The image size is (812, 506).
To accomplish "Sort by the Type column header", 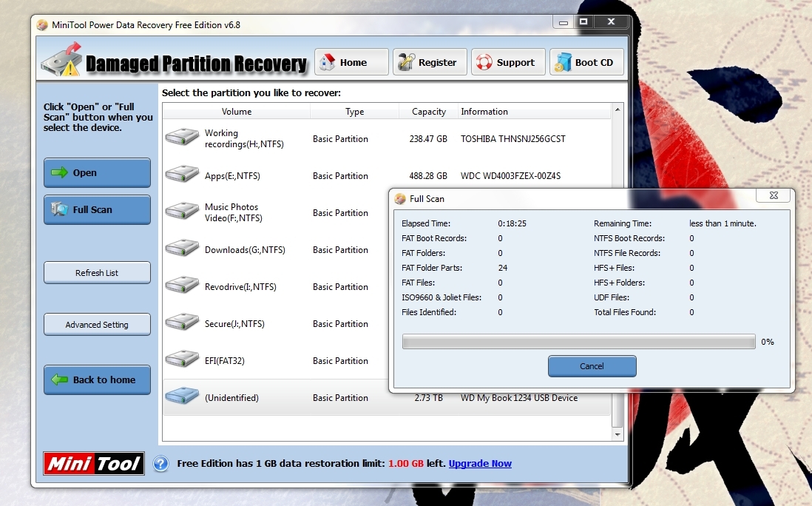I will tap(355, 112).
